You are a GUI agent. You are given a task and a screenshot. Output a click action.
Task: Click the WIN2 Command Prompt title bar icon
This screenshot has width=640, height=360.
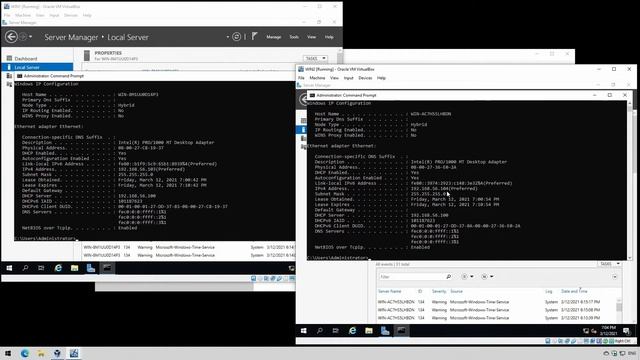[312, 95]
